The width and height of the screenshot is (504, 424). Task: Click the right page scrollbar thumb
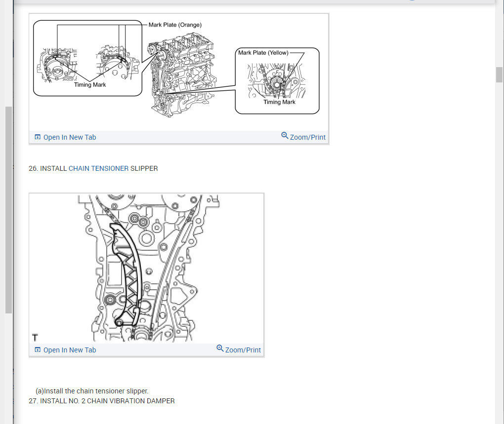coord(499,75)
